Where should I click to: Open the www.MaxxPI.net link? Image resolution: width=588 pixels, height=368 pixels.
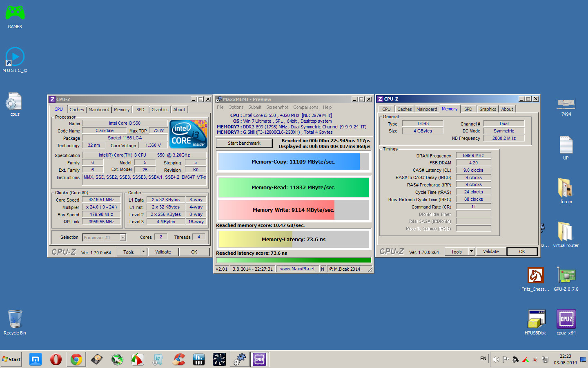(297, 269)
